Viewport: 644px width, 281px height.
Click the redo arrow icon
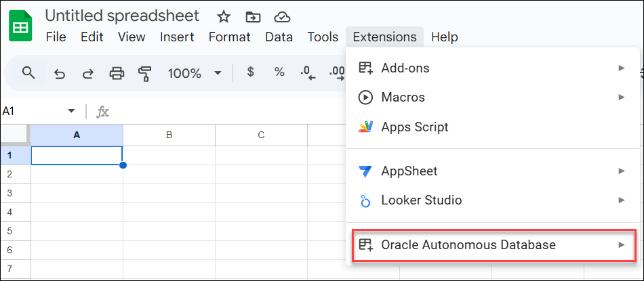pos(88,73)
